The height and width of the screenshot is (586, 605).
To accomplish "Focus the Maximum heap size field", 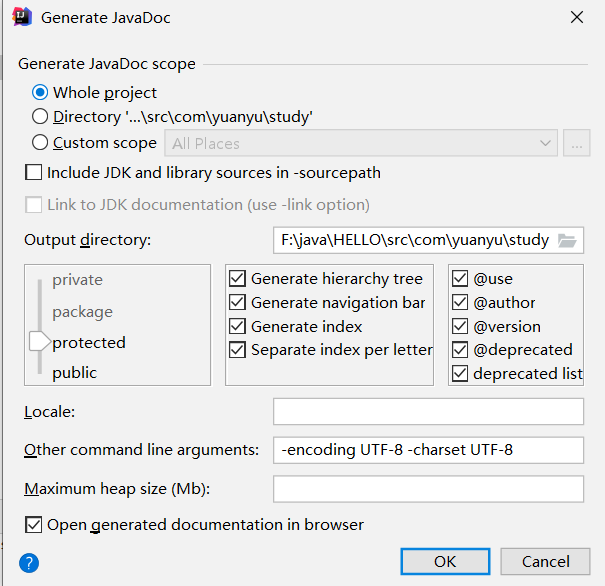I will pos(428,489).
